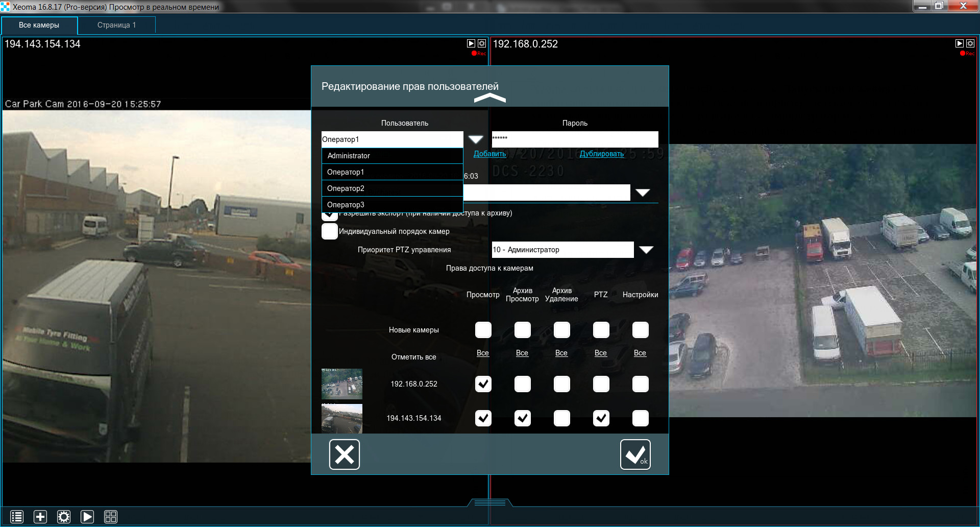Enable archive view for 192.168.0.252
Screen dimensions: 980x527
point(522,384)
